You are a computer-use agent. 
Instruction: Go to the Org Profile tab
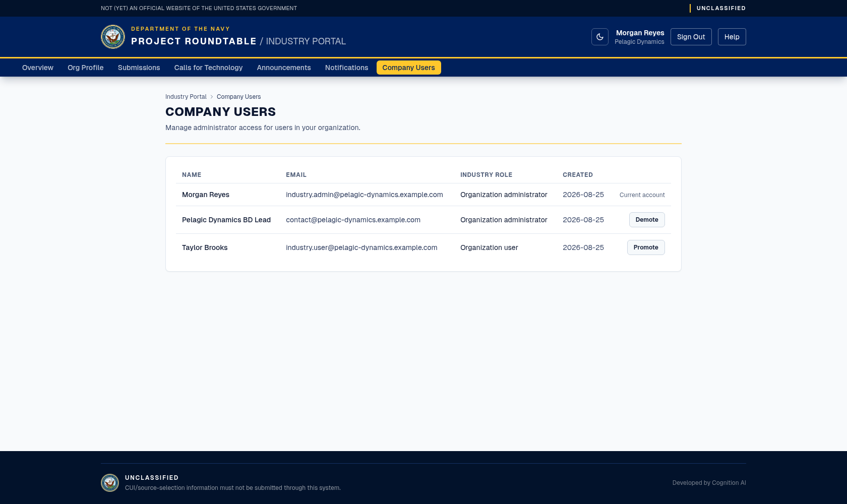[x=86, y=68]
